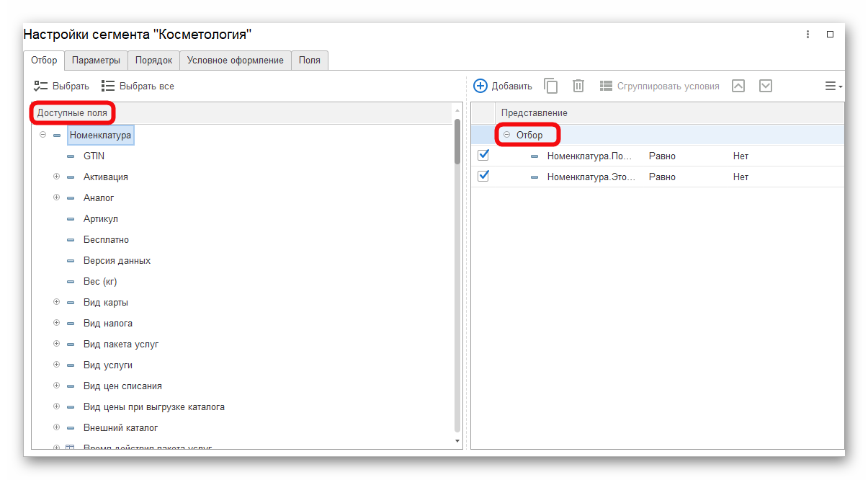
Task: Click the trash delete icon
Action: (578, 86)
